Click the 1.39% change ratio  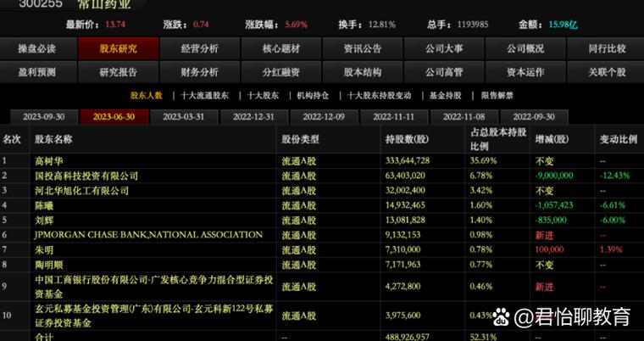point(611,249)
